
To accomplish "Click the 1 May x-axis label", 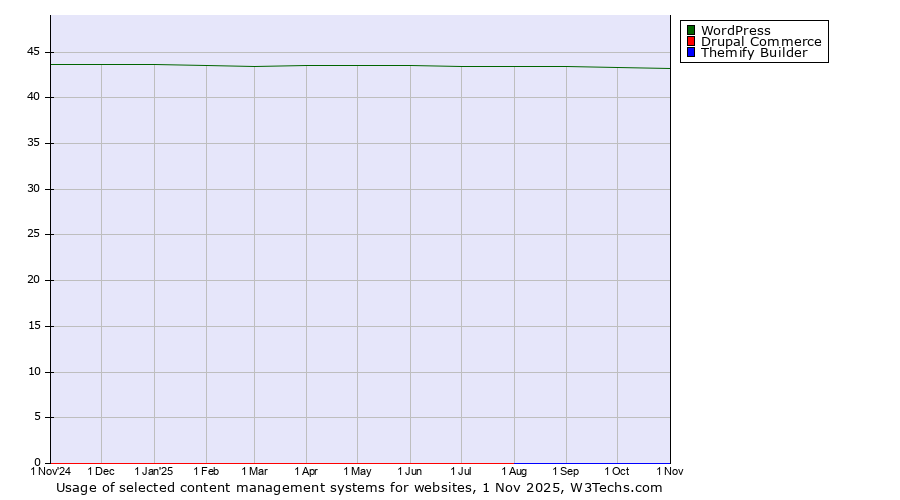I will click(357, 471).
